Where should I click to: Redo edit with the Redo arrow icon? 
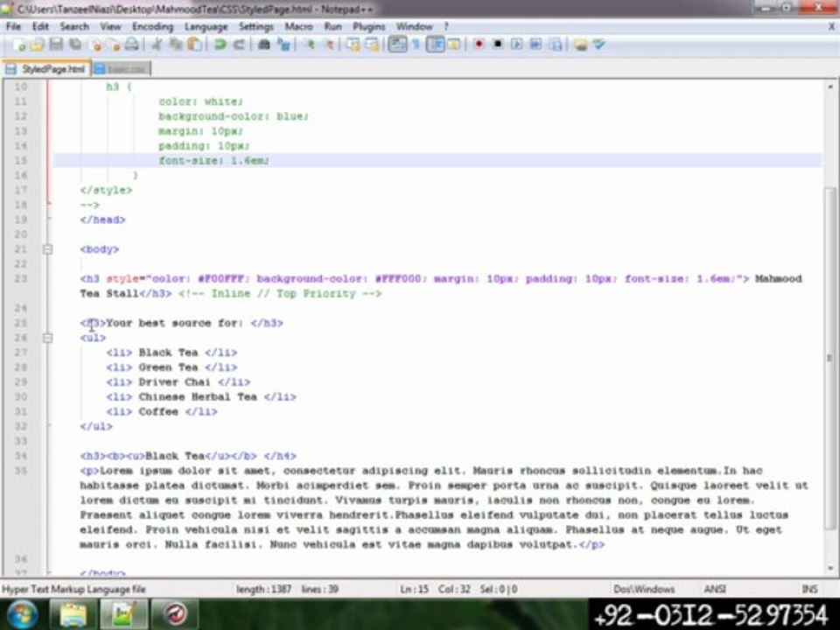click(x=239, y=45)
